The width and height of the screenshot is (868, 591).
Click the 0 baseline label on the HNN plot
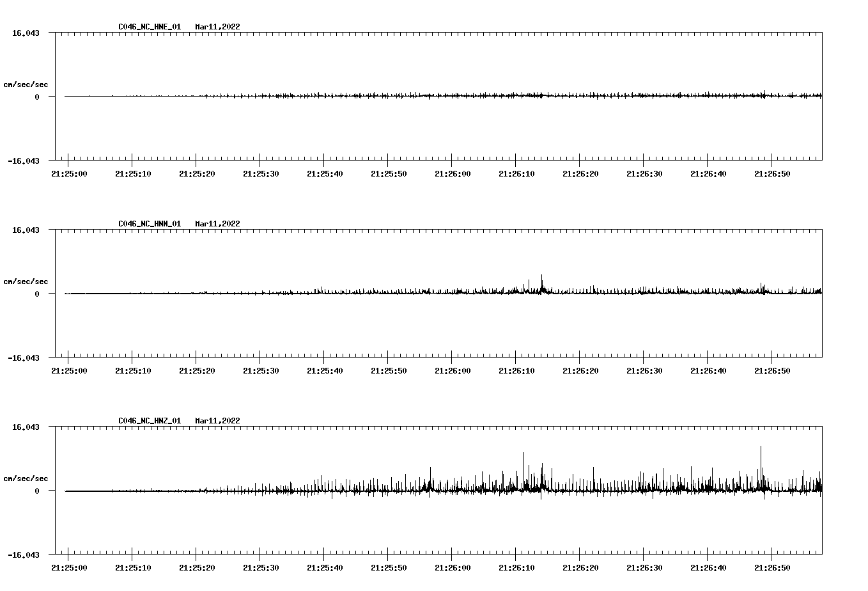37,294
